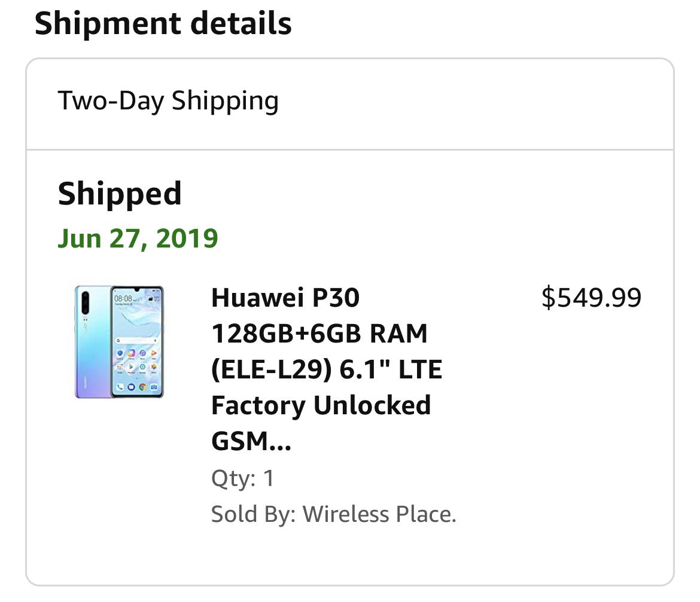This screenshot has height=602, width=700.
Task: Select the Jun 27, 2019 shipped date
Action: click(138, 239)
